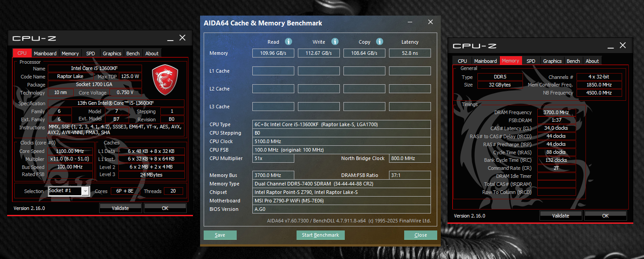Close the AIDA64 benchmark window with X
This screenshot has width=644, height=259.
point(430,22)
